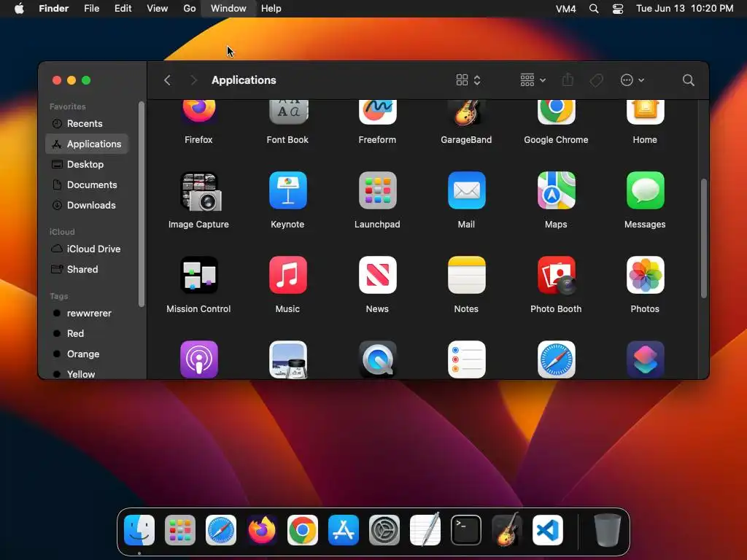Open the View menu
The image size is (747, 560).
(x=158, y=9)
